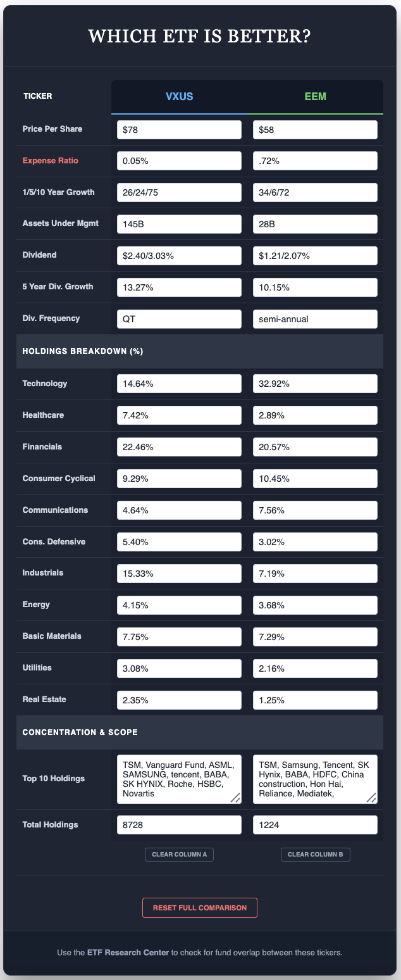The image size is (401, 980).
Task: Select EEM Financials field showing 20.57%
Action: (x=315, y=447)
